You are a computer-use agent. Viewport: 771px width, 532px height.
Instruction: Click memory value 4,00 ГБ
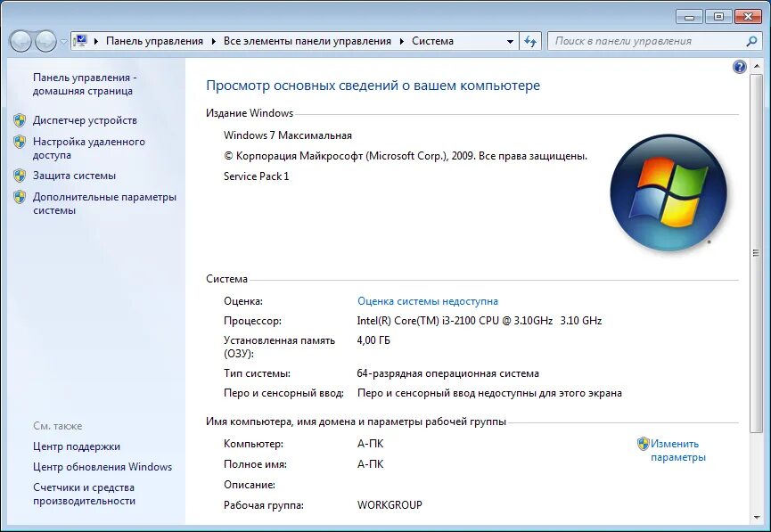point(373,340)
